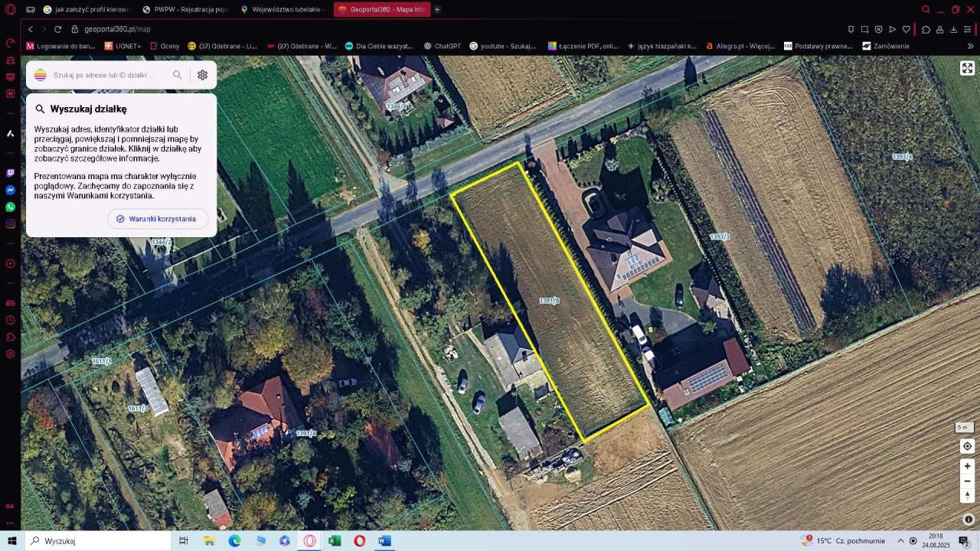Click the settings gear beside the parcel search field
980x551 pixels.
coord(202,74)
